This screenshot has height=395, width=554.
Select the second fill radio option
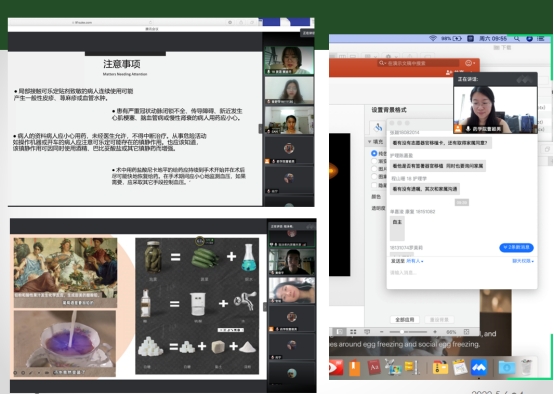click(x=374, y=161)
